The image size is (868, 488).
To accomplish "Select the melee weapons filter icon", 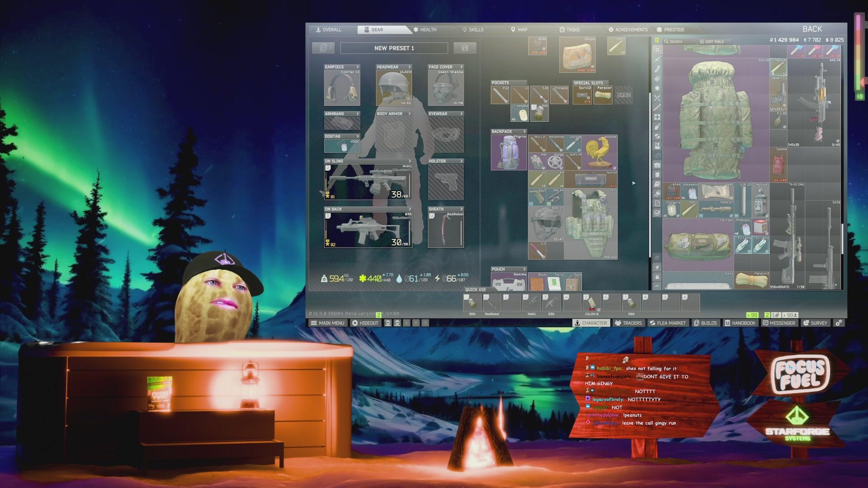I will (658, 108).
